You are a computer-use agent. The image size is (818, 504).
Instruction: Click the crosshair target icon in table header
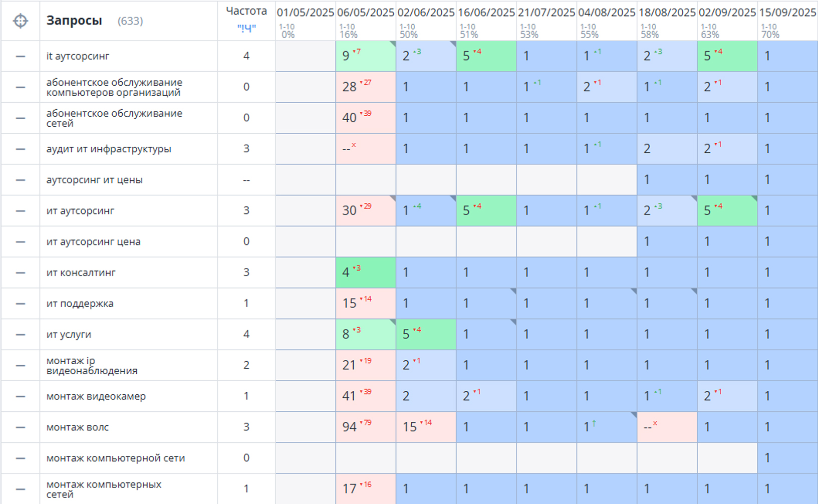[x=21, y=21]
